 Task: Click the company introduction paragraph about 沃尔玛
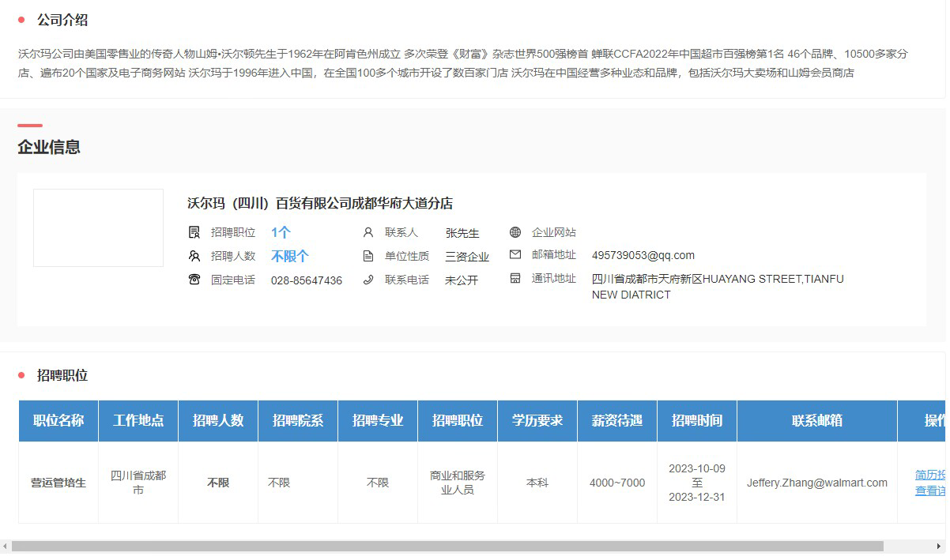click(463, 63)
